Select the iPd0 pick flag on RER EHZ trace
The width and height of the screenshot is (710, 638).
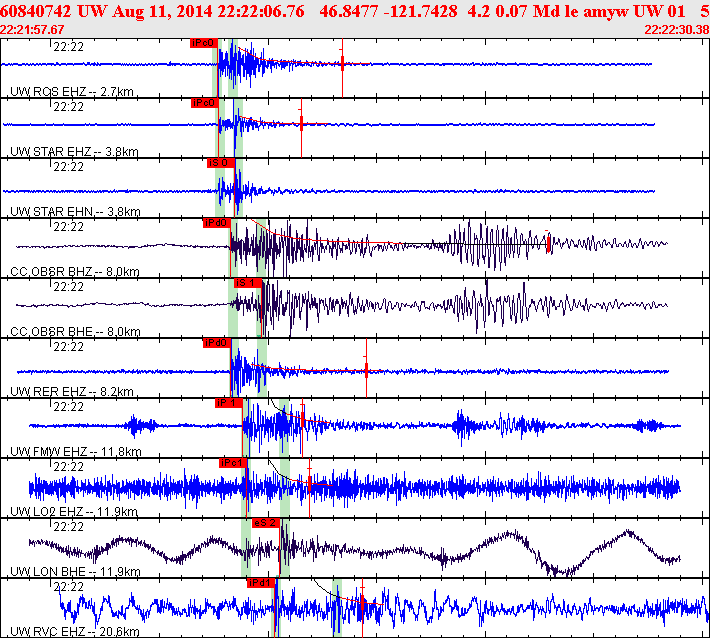[x=217, y=343]
